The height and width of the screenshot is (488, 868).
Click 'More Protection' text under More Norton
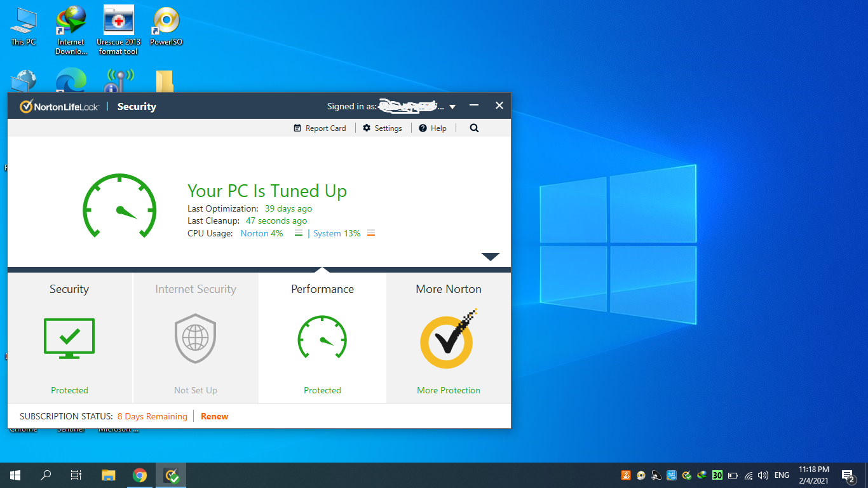(x=449, y=390)
